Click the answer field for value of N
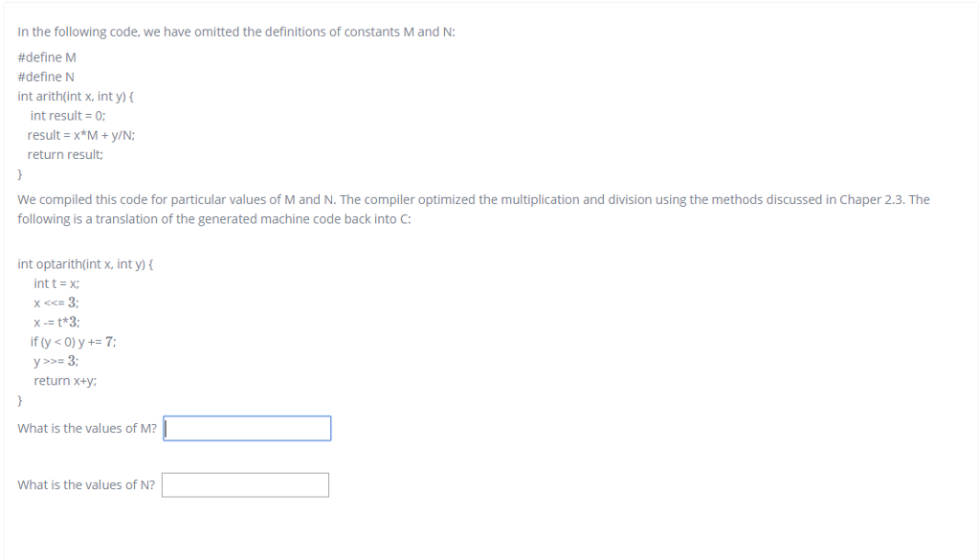 [245, 484]
